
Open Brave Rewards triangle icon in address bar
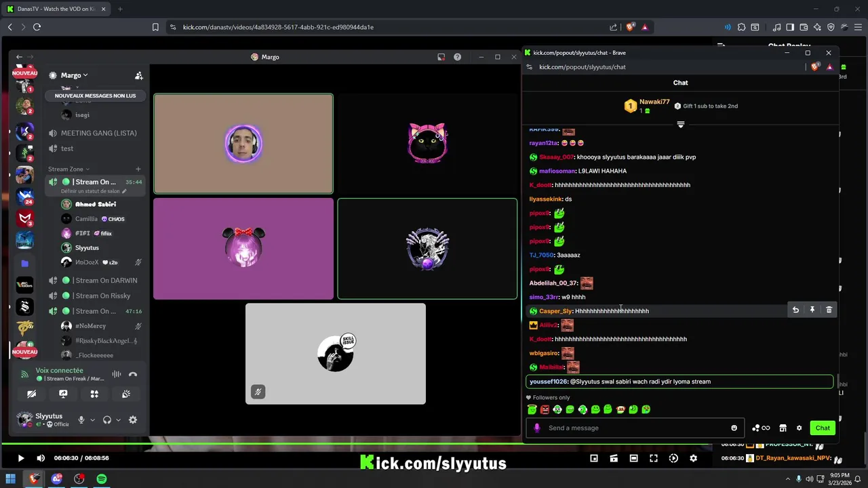[x=644, y=27]
